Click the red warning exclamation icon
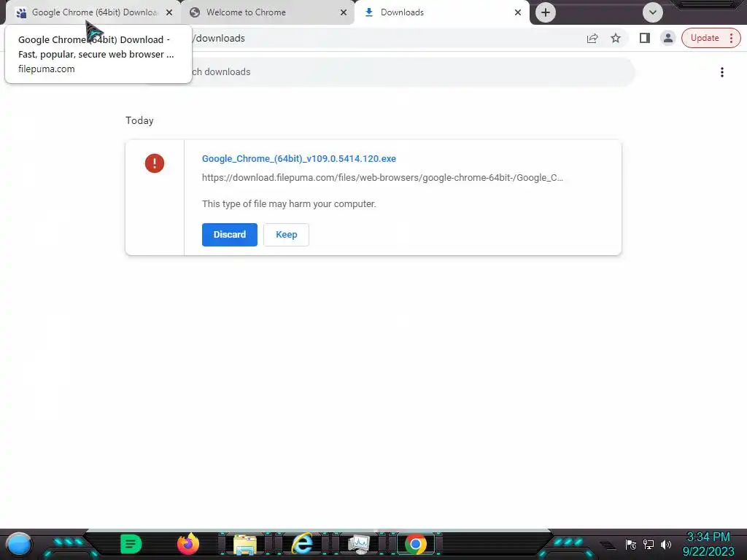 pyautogui.click(x=155, y=163)
